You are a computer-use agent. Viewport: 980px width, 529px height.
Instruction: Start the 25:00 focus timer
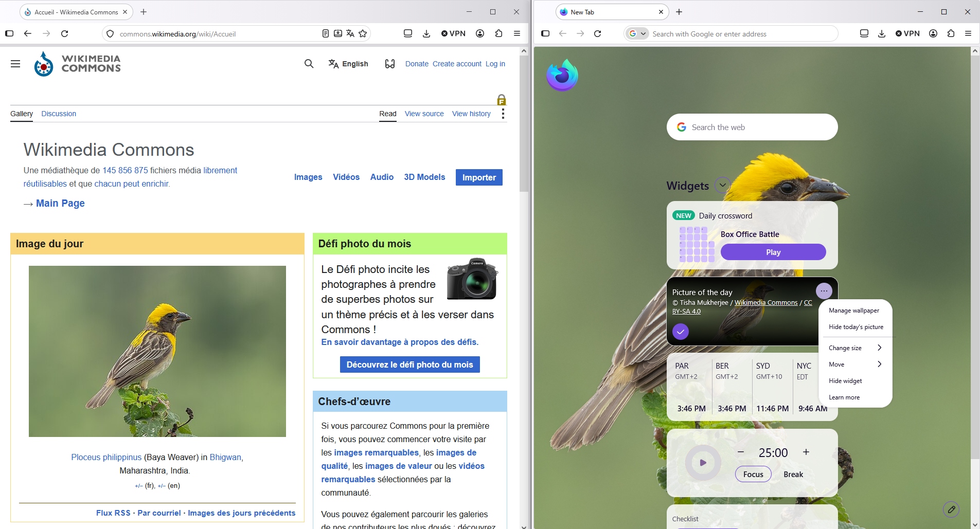703,463
